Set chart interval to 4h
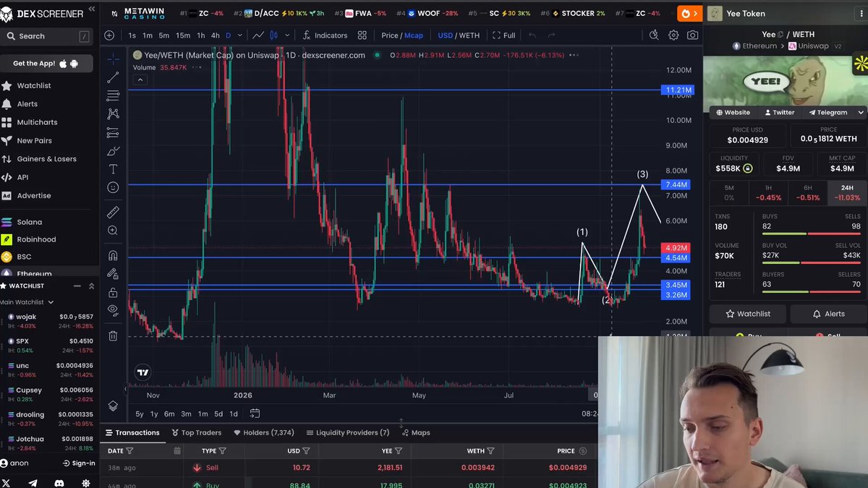 pos(216,35)
